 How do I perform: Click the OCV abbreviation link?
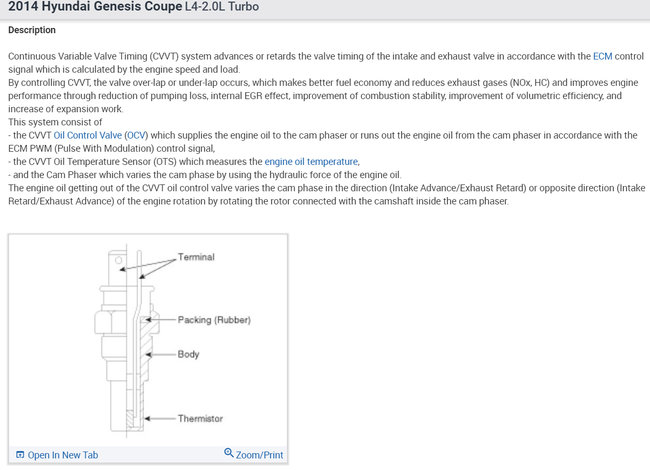click(137, 135)
